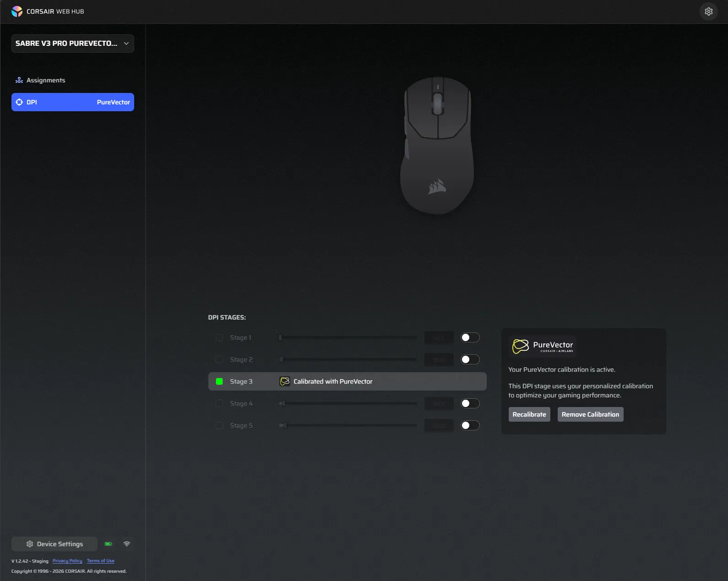
Task: Enable the Stage 5 toggle switch
Action: pos(470,425)
